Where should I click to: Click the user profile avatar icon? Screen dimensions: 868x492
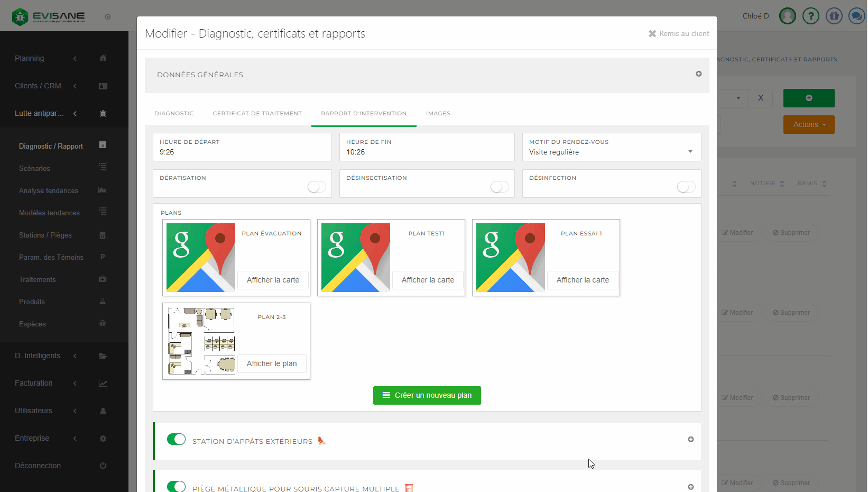tap(787, 16)
